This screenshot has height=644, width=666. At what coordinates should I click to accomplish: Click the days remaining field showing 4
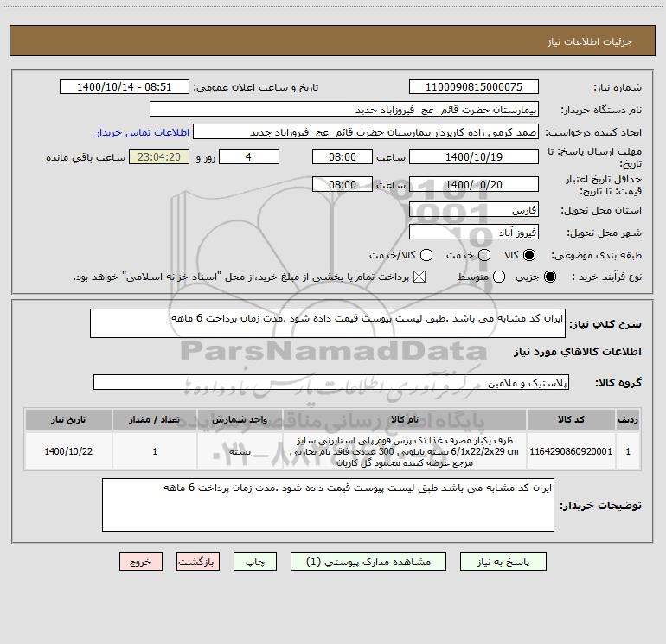[249, 156]
